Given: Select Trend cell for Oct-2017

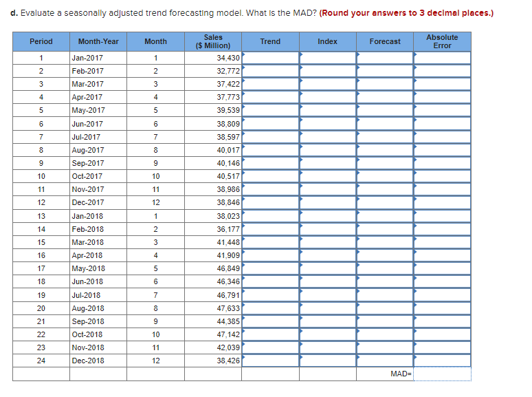Looking at the screenshot, I should [x=270, y=176].
